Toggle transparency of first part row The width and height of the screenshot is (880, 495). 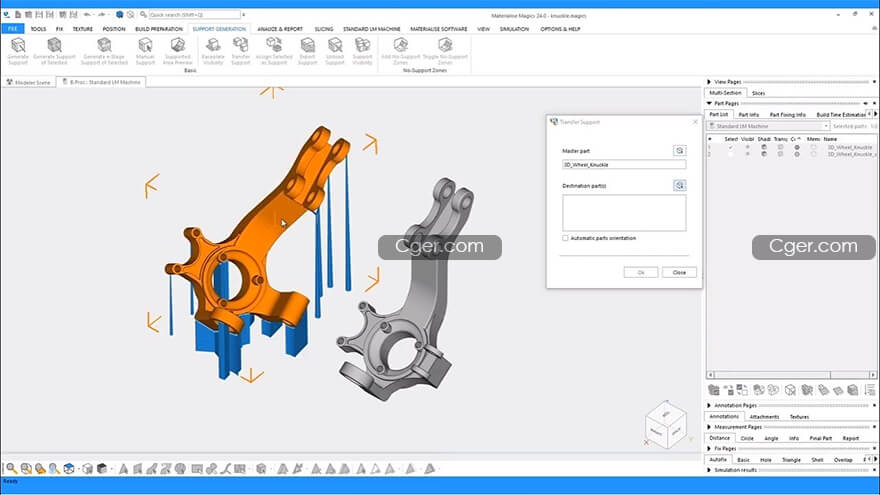(x=780, y=147)
